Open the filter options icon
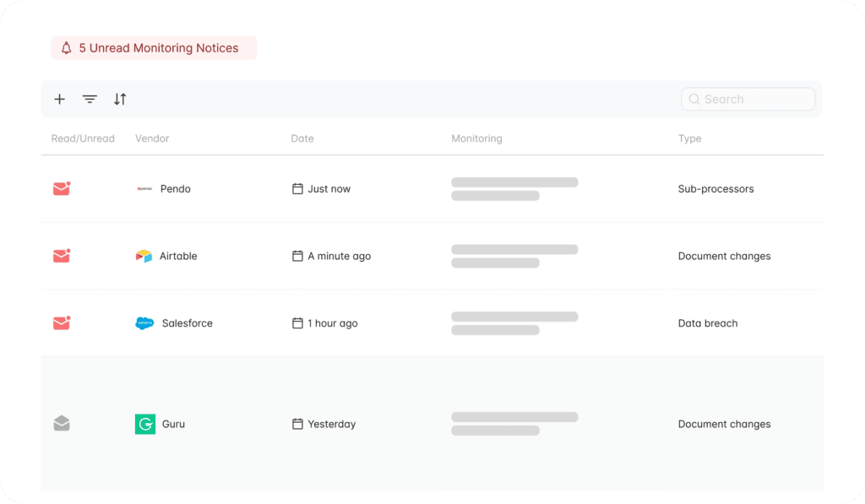Image resolution: width=865 pixels, height=504 pixels. (x=90, y=99)
